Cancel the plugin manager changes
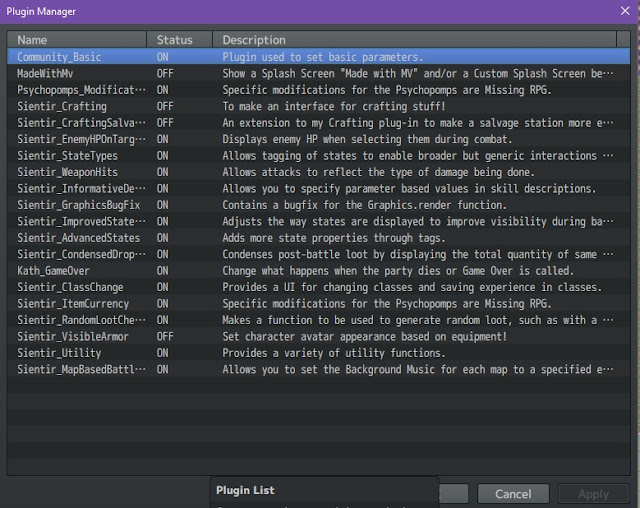Image resolution: width=640 pixels, height=508 pixels. tap(513, 494)
